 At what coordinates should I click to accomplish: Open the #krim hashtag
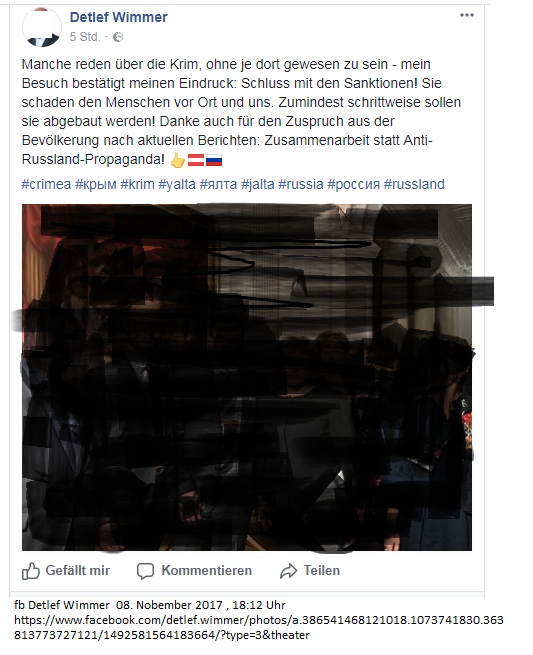click(137, 184)
